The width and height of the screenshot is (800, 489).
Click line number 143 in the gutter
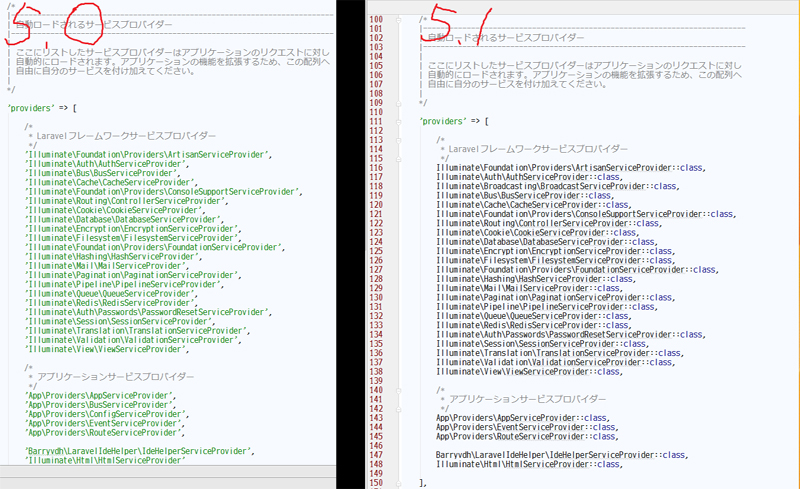click(x=376, y=418)
